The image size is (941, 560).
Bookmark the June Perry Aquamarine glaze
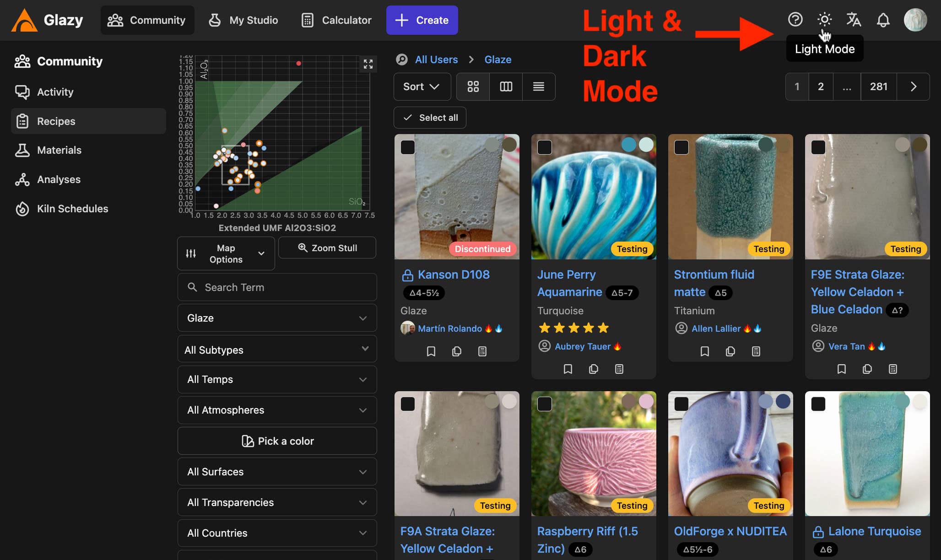click(568, 369)
